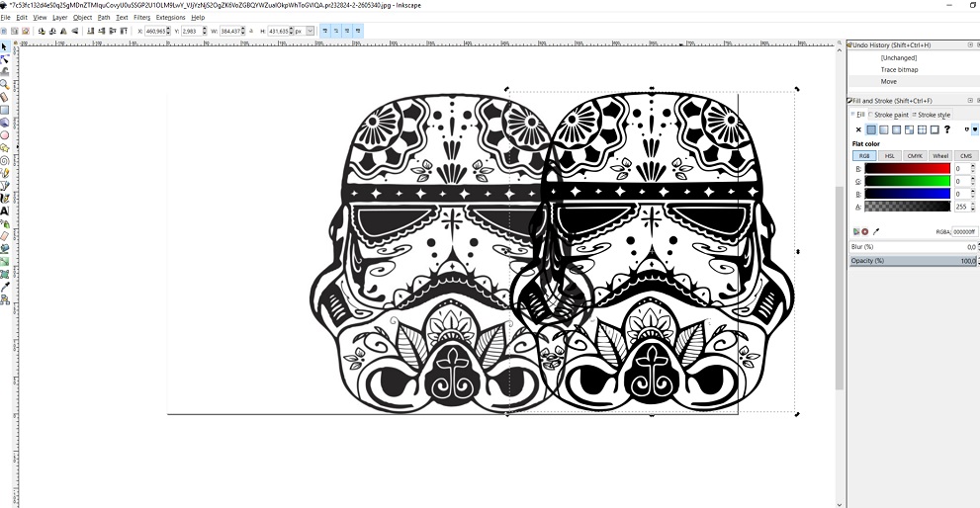Select the Star polygon tool

coord(5,147)
